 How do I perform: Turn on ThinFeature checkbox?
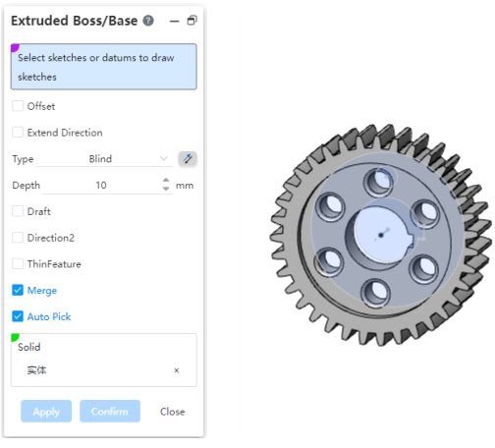[x=18, y=263]
